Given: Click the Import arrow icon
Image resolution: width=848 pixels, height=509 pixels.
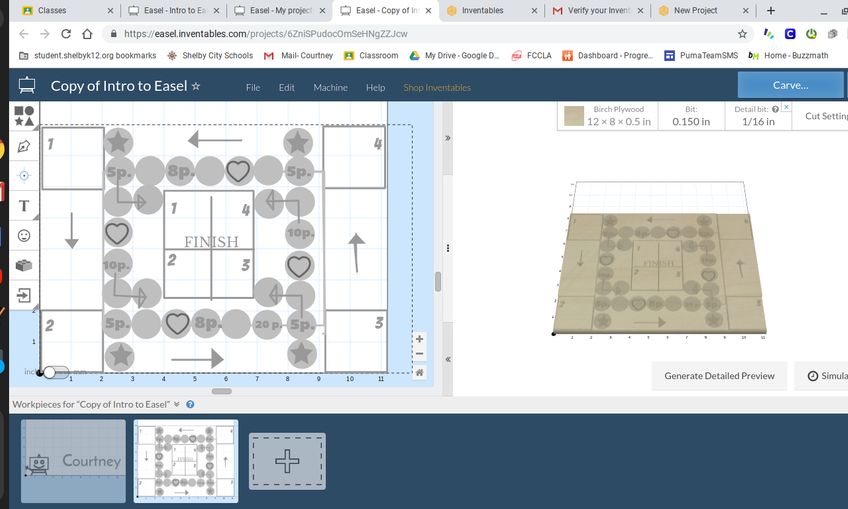Looking at the screenshot, I should pyautogui.click(x=24, y=295).
